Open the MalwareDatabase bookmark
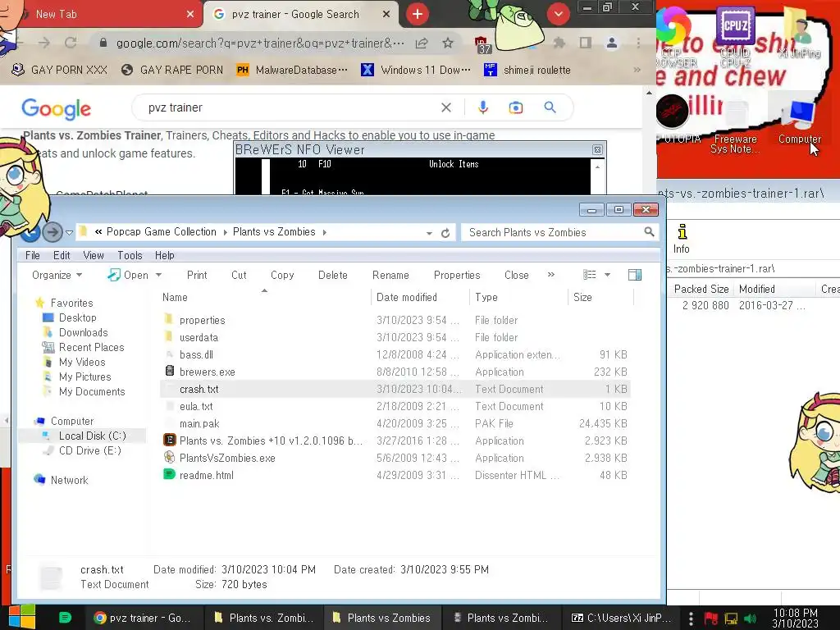 (x=293, y=70)
